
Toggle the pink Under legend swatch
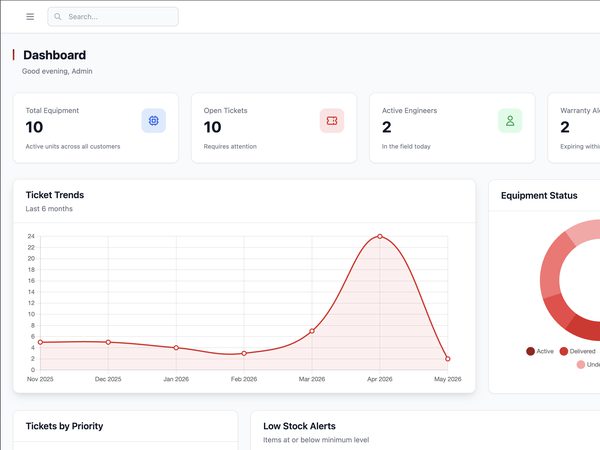coord(581,365)
